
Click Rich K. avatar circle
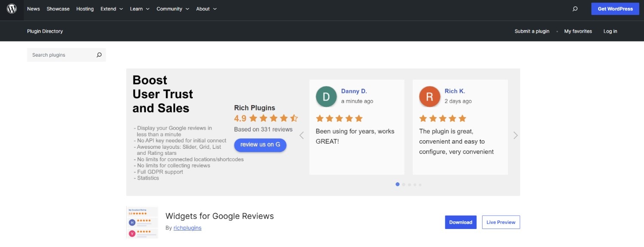pyautogui.click(x=429, y=96)
